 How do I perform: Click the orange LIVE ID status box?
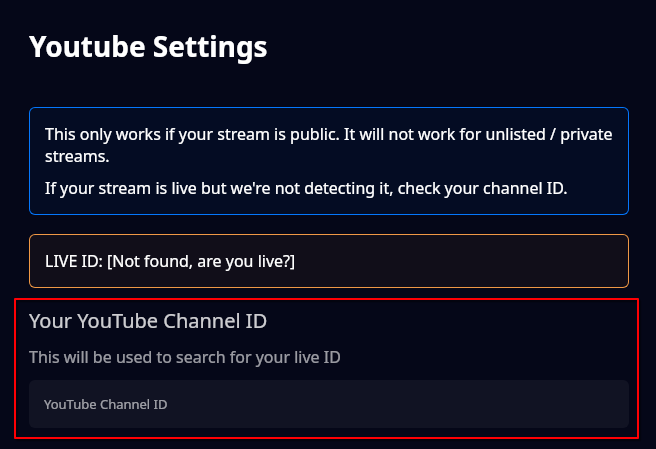pyautogui.click(x=329, y=261)
